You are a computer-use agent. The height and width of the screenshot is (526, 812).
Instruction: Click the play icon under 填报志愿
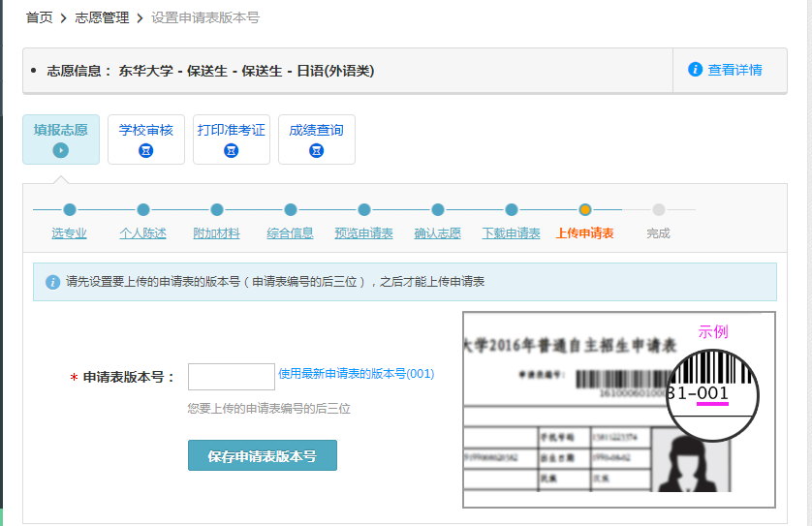point(60,150)
